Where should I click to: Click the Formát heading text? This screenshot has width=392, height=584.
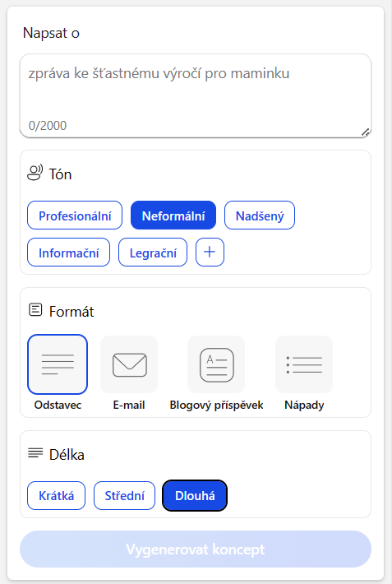tap(71, 312)
